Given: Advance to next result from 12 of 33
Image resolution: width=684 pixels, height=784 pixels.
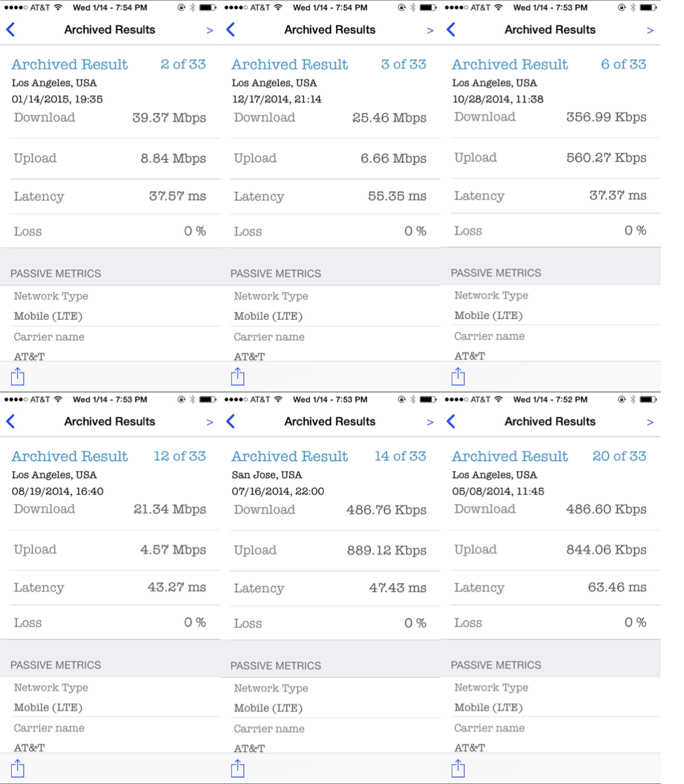Looking at the screenshot, I should click(210, 422).
